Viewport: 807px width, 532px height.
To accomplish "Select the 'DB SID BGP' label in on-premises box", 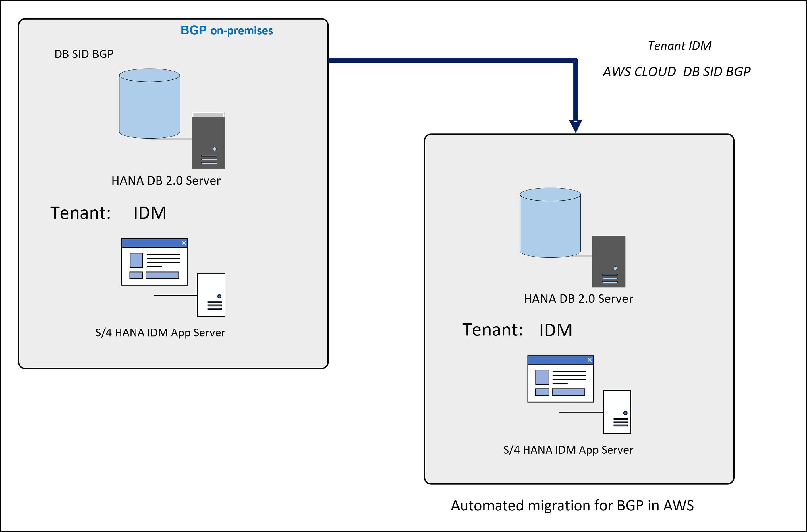I will coord(84,54).
